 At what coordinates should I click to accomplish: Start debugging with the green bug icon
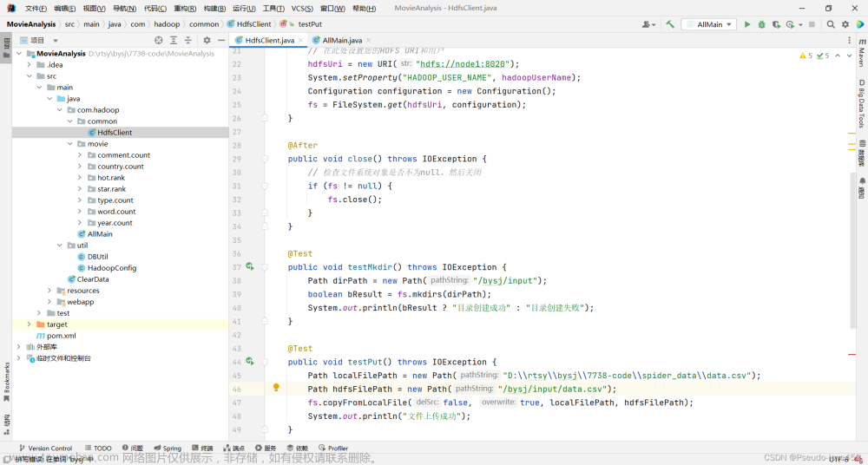(762, 24)
